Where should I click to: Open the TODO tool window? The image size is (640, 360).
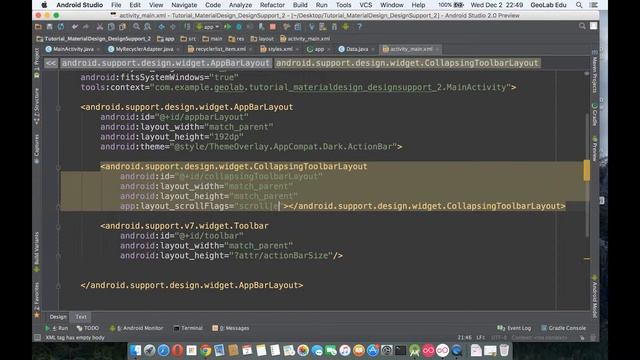(x=88, y=328)
